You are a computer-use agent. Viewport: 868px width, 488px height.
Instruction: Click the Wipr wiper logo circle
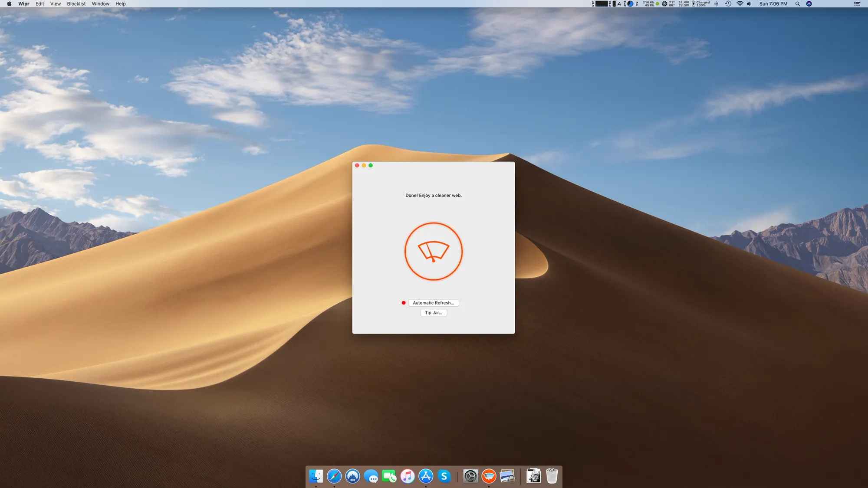[433, 252]
